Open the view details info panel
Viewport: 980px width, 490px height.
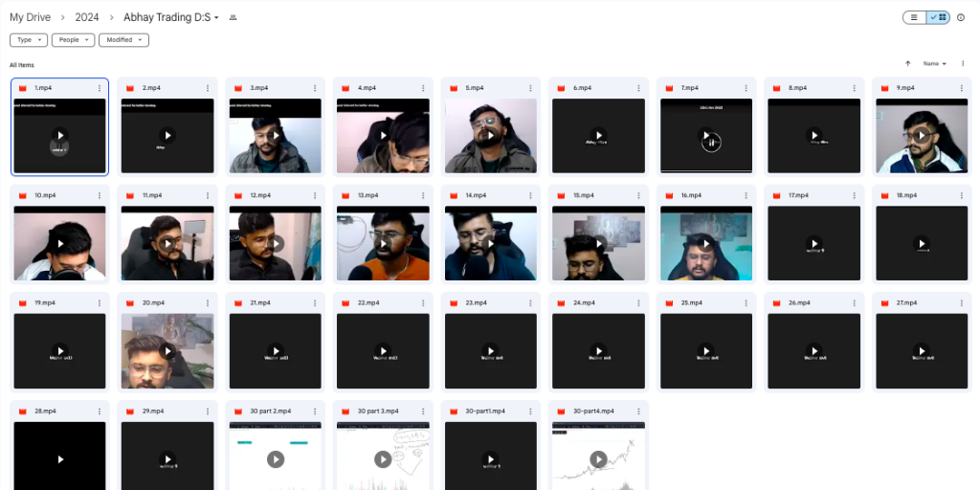[961, 17]
